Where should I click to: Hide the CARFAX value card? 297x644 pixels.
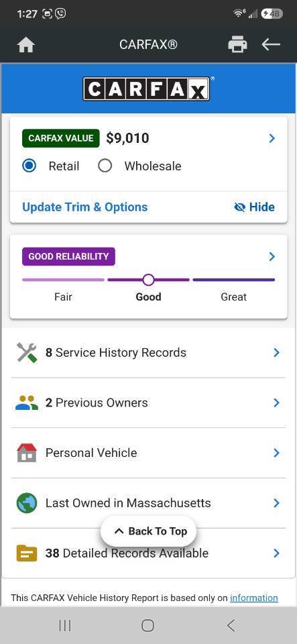254,207
